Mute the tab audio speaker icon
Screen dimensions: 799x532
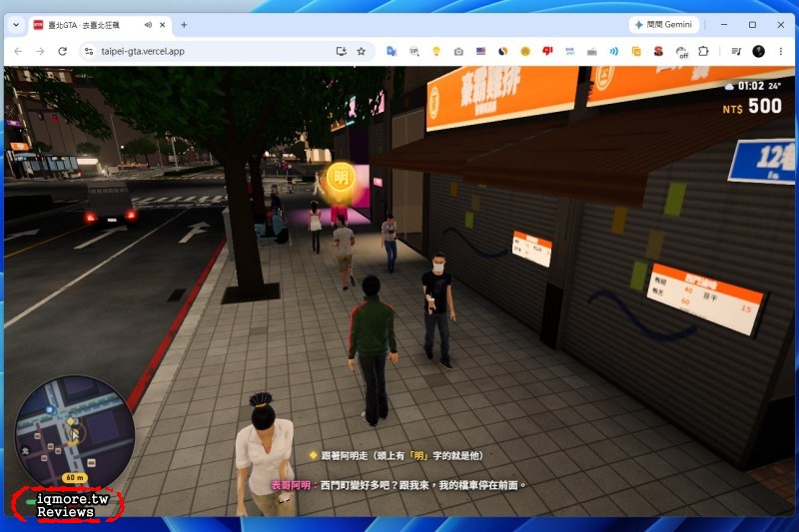coord(148,24)
